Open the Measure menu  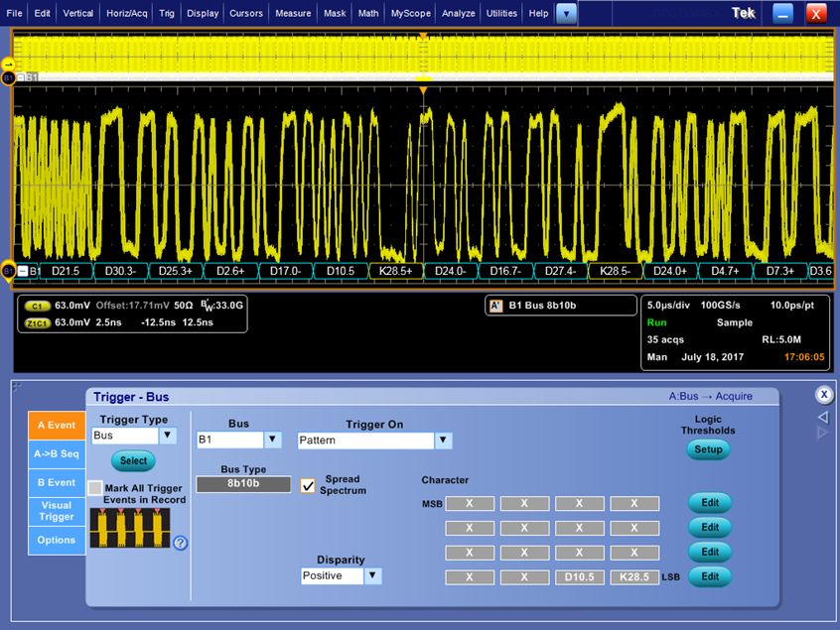point(293,14)
